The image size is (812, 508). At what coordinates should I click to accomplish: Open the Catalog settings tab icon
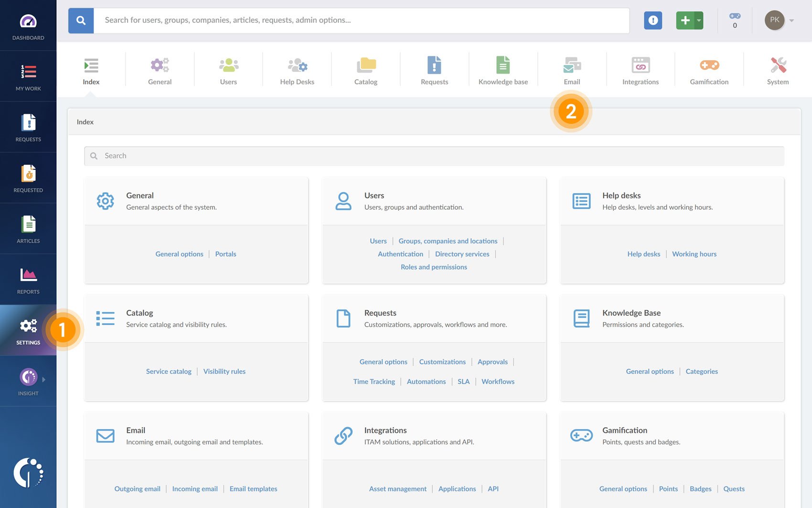pos(365,65)
